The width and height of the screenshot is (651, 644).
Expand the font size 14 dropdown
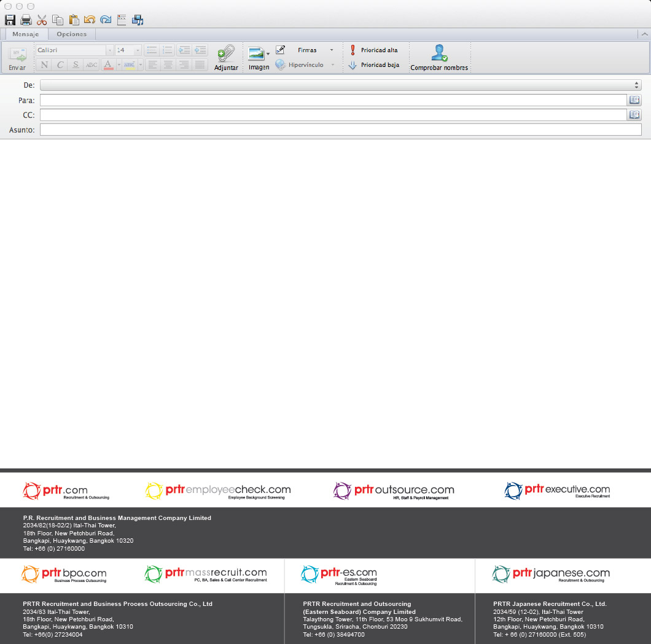click(138, 50)
